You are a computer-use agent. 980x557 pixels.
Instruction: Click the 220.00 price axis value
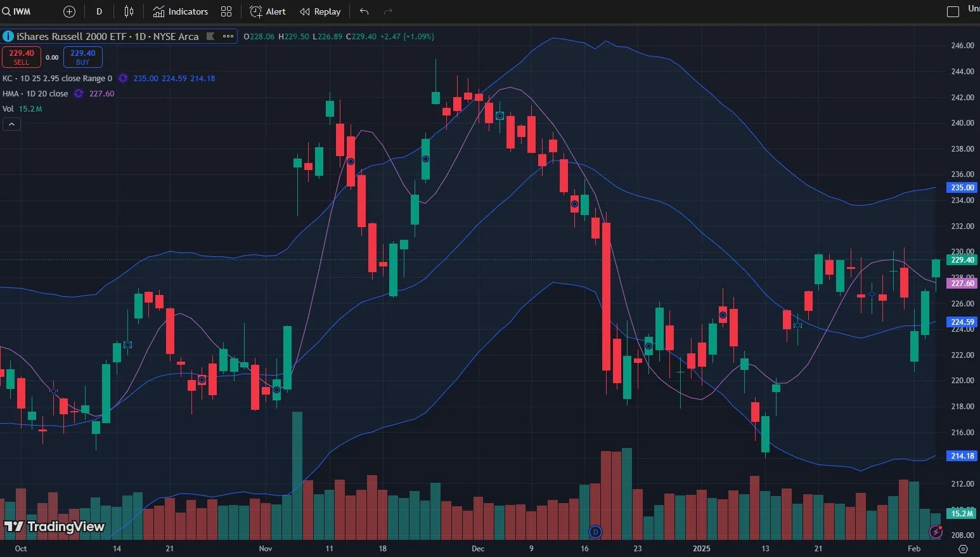(x=962, y=381)
